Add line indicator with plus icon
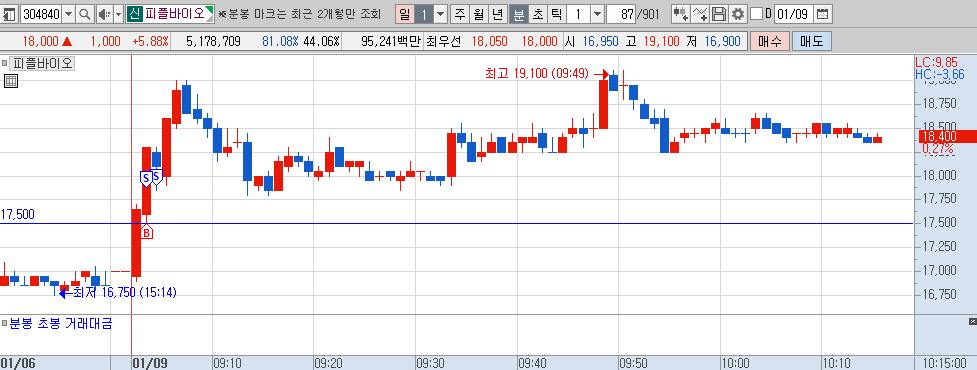 (x=700, y=14)
